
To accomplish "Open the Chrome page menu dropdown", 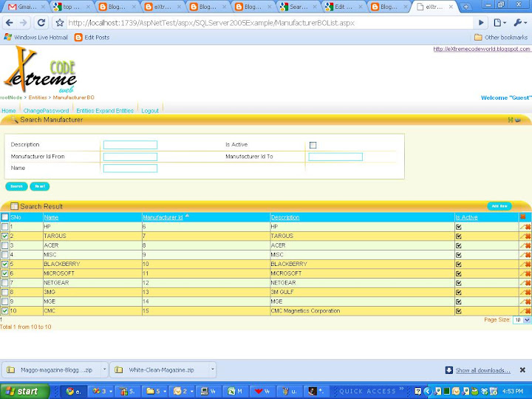I will point(499,23).
